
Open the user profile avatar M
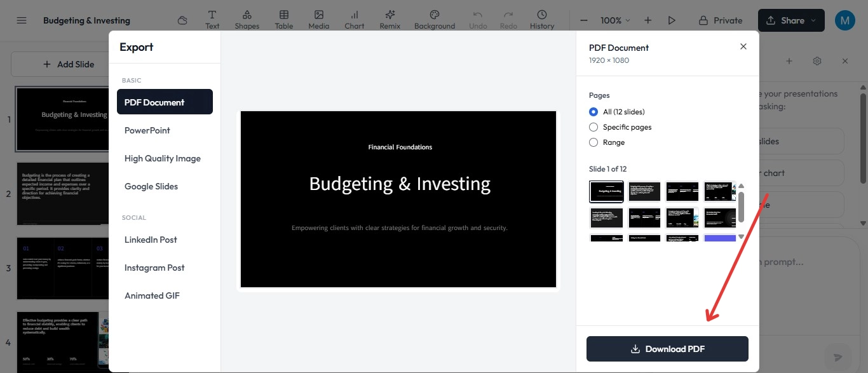click(844, 20)
